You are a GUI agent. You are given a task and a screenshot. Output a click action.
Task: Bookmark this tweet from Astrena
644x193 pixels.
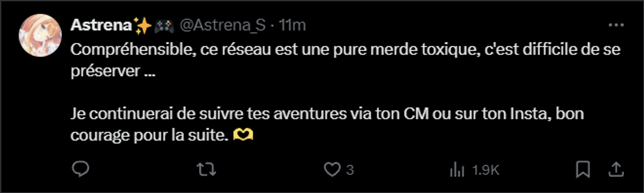click(583, 170)
